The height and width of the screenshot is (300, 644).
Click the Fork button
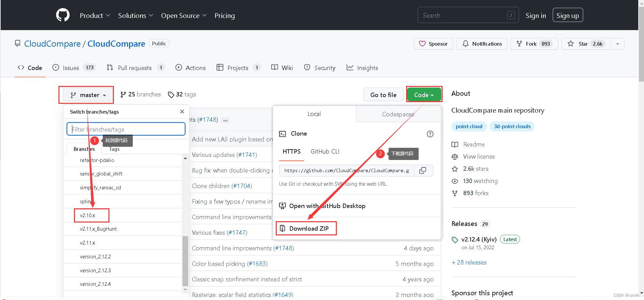pos(534,44)
